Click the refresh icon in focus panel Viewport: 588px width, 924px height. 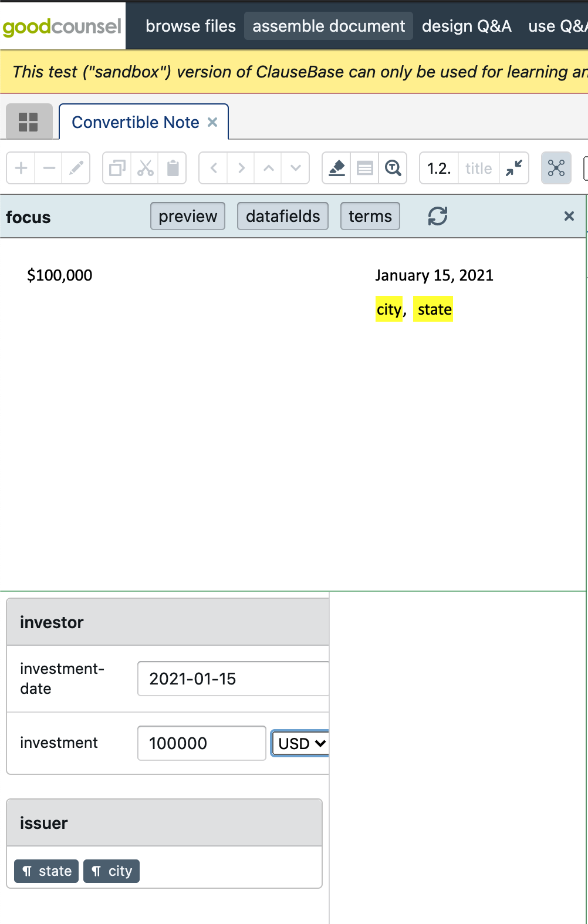[438, 216]
